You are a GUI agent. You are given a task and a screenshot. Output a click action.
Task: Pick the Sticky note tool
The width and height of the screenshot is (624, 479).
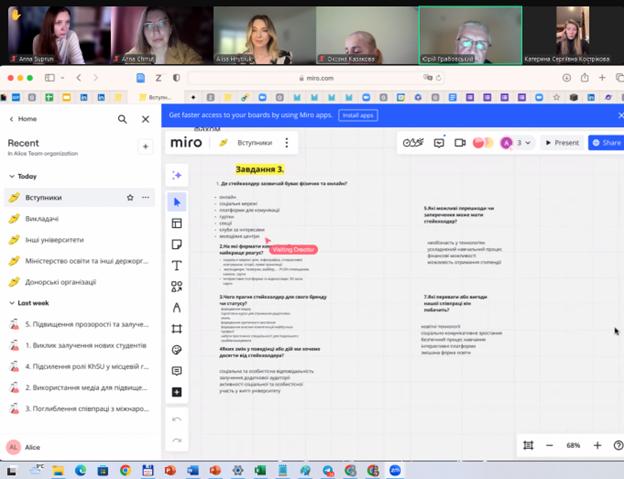click(177, 244)
